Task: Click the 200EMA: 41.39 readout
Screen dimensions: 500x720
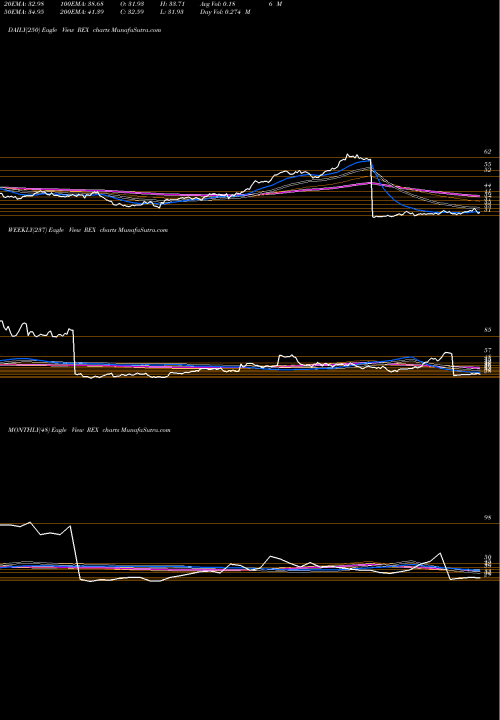Action: (83, 12)
